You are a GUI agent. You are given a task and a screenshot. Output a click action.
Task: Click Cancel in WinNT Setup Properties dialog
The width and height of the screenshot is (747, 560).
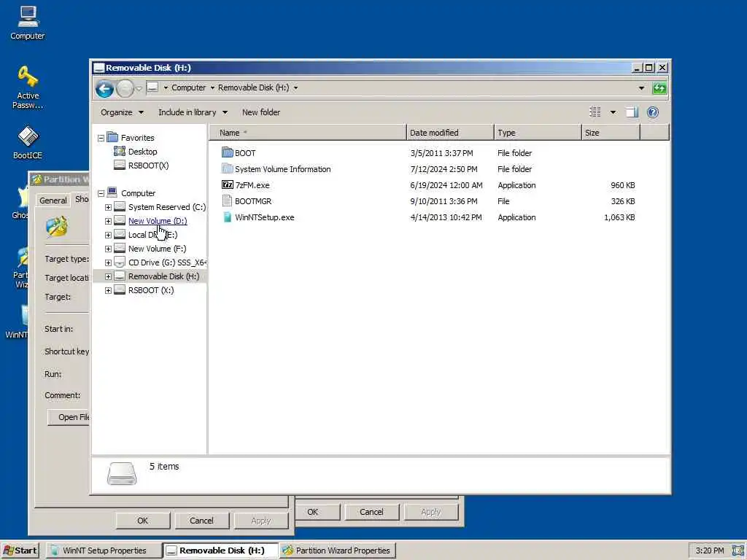tap(371, 512)
